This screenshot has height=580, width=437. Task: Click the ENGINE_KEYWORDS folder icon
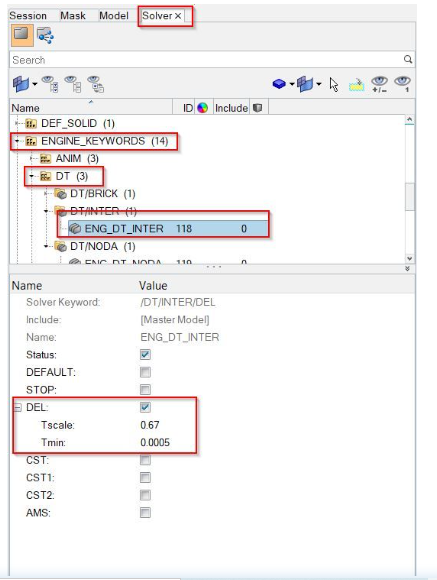(31, 141)
